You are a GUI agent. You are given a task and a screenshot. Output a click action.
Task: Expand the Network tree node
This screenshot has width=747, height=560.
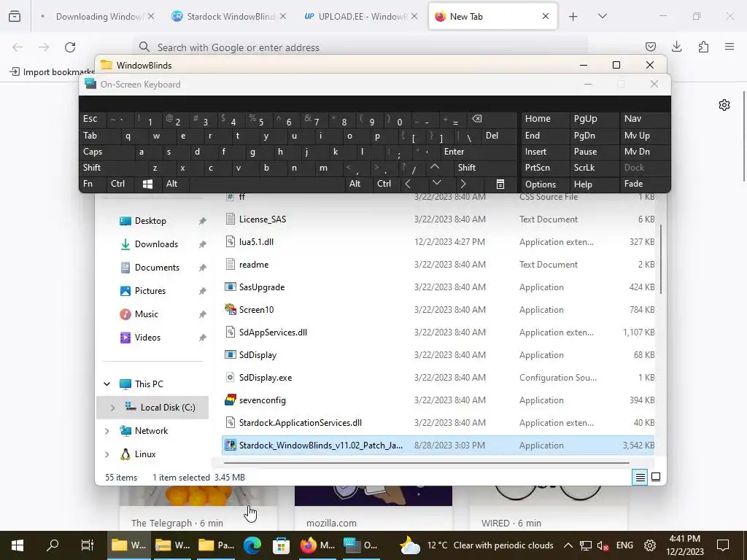pyautogui.click(x=107, y=431)
